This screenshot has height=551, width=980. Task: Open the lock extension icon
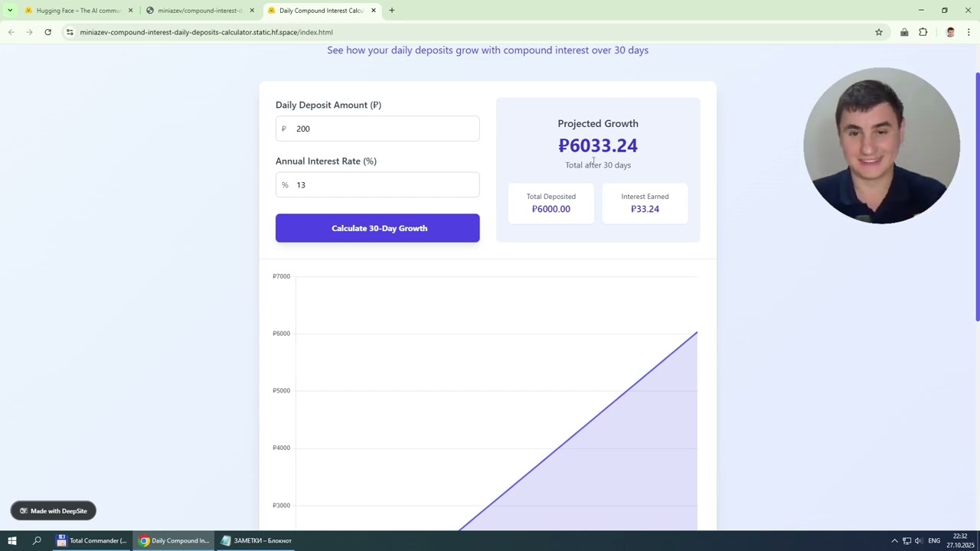(x=904, y=32)
